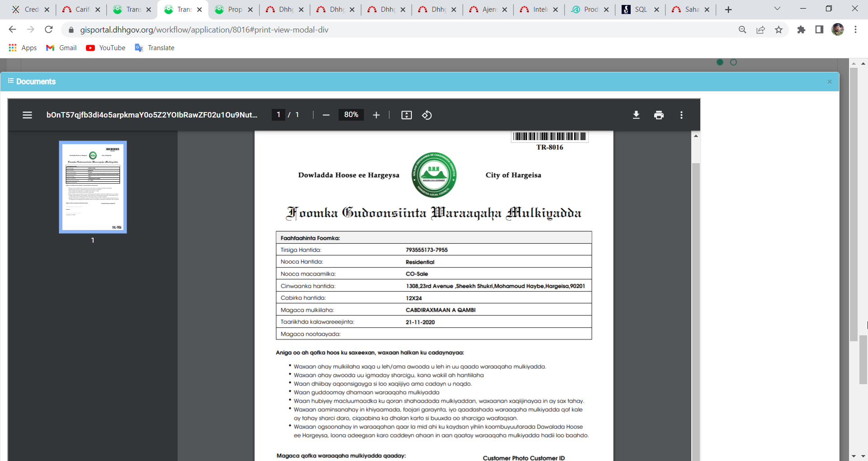
Task: Click the PDF file name title
Action: (x=152, y=115)
